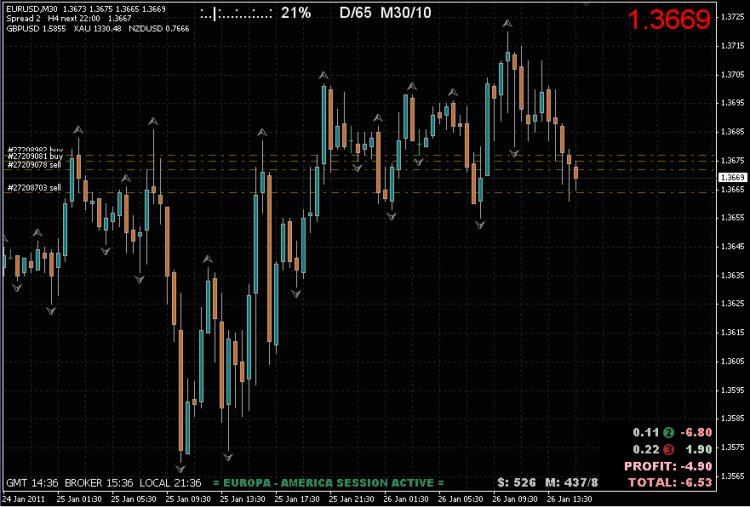Click the dotted range position gauge beside 21%
Viewport: 750px width, 507px height.
tap(236, 13)
